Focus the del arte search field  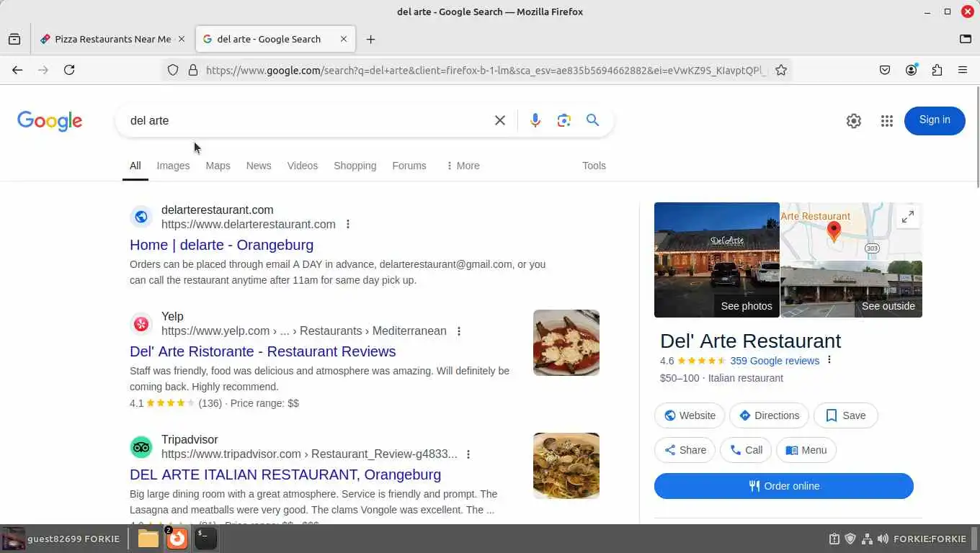(306, 120)
